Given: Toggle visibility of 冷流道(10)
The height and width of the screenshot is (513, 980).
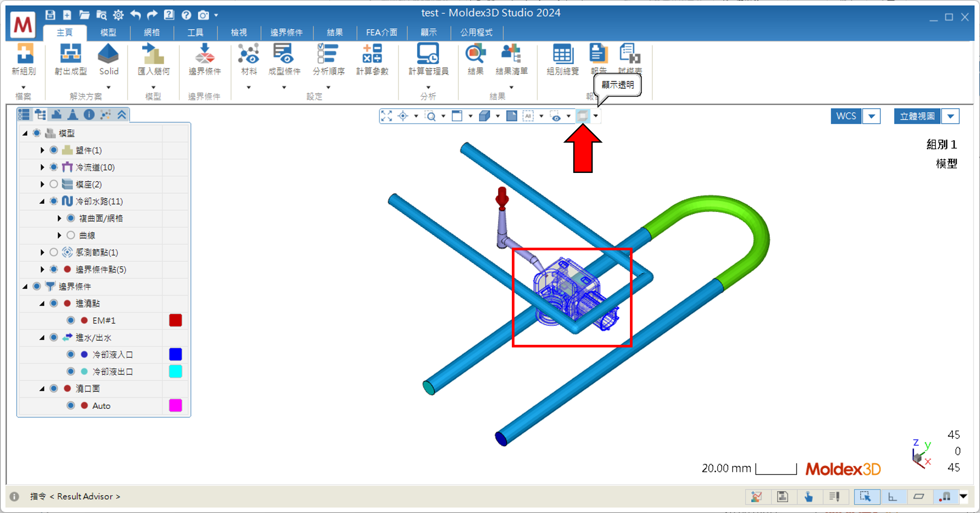Looking at the screenshot, I should (x=54, y=167).
